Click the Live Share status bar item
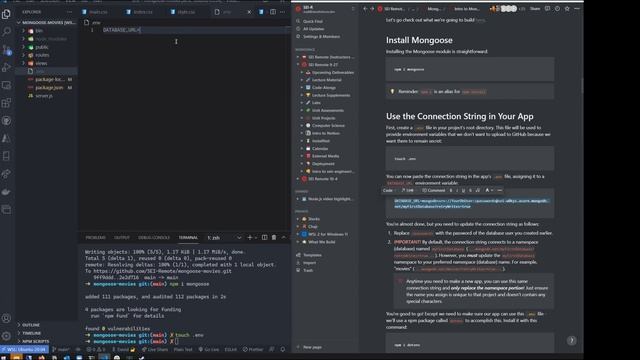The image size is (640, 360). click(155, 349)
